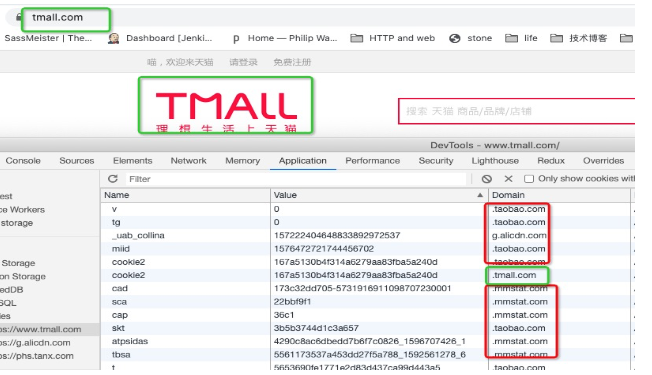Open the Dashboard Jenkins bookmark
Viewport: 652px width, 375px height.
(x=169, y=38)
